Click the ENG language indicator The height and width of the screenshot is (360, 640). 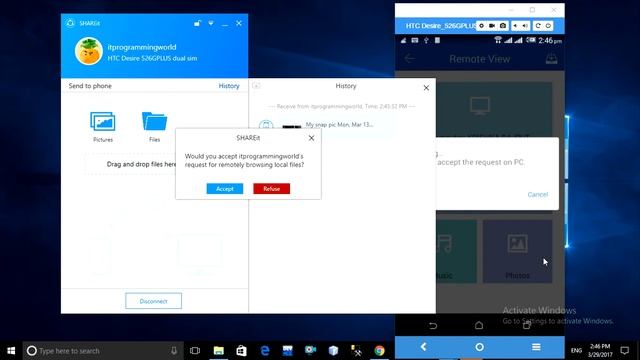tap(576, 351)
